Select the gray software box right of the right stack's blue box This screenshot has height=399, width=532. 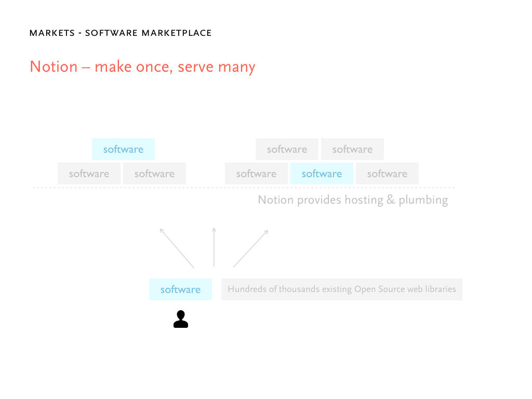(387, 174)
